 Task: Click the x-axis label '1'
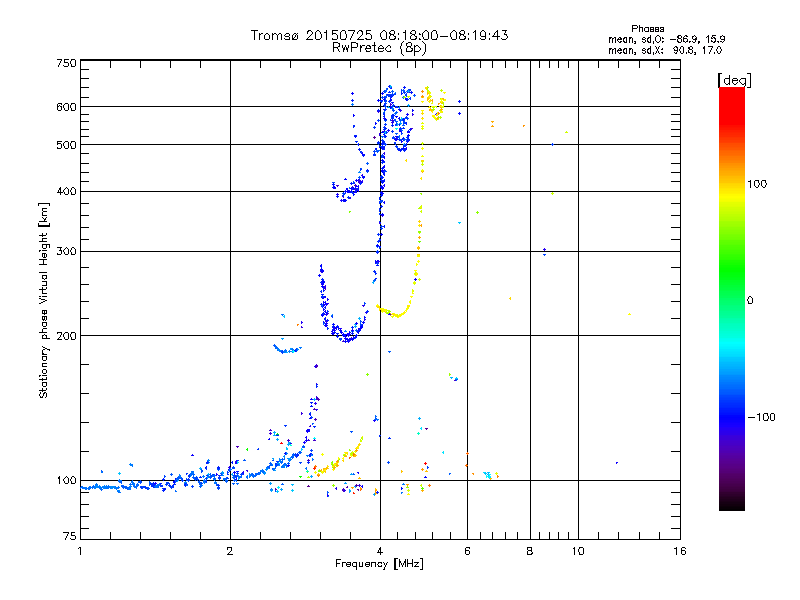80,551
